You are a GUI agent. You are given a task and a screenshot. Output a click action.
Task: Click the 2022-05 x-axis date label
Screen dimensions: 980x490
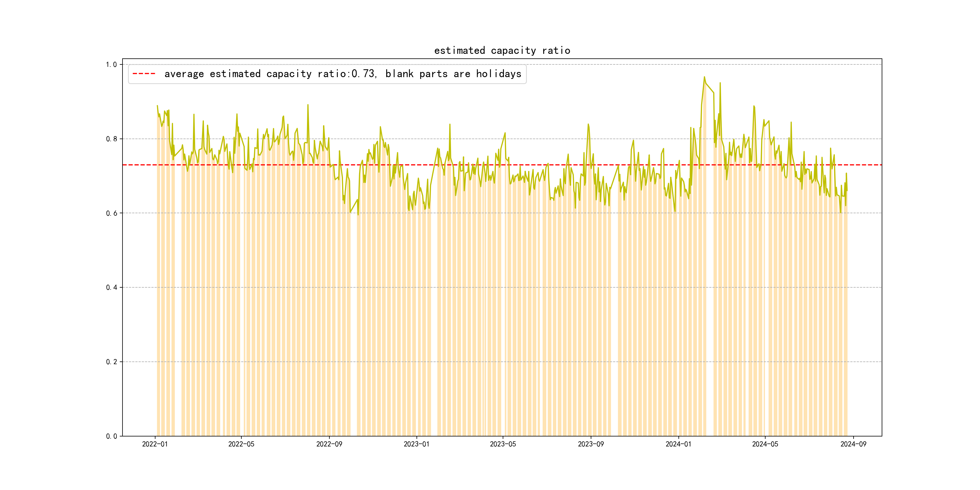coord(241,444)
